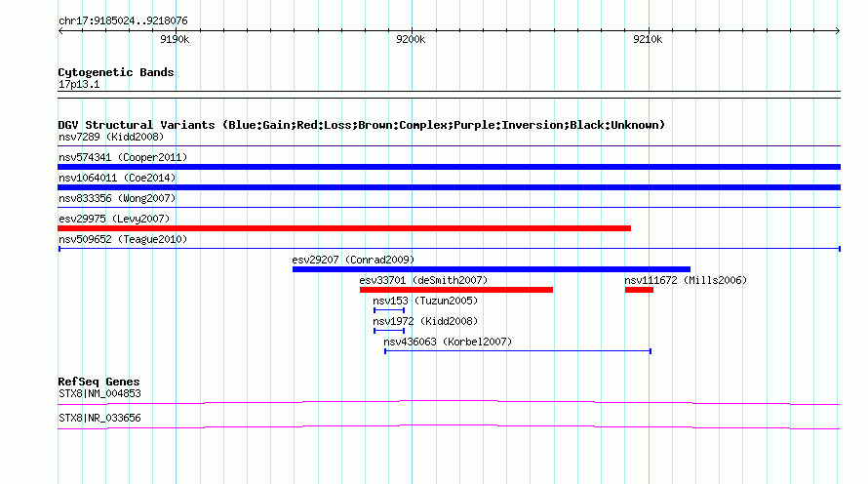This screenshot has width=868, height=484.
Task: Click the 9200k ruler tick label
Action: (411, 39)
